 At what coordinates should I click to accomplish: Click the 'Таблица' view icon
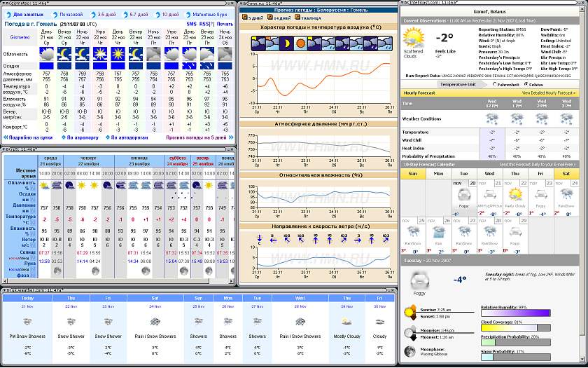(x=305, y=17)
